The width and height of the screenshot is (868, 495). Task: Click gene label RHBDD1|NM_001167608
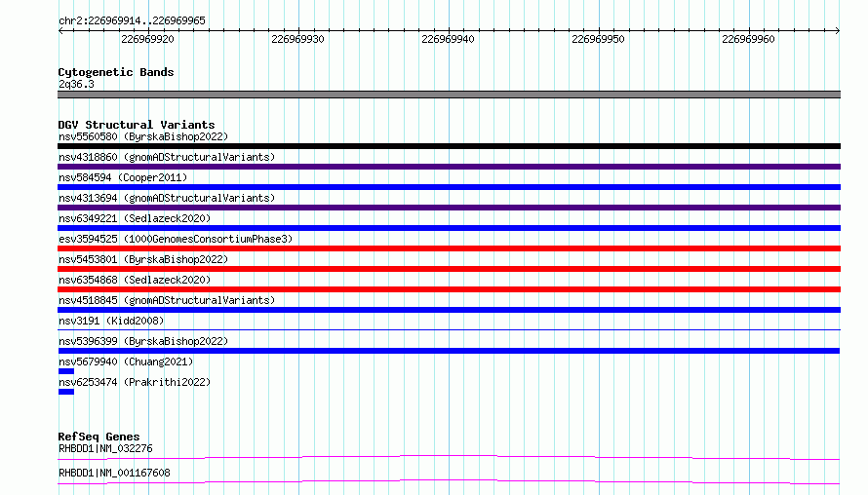tap(114, 473)
